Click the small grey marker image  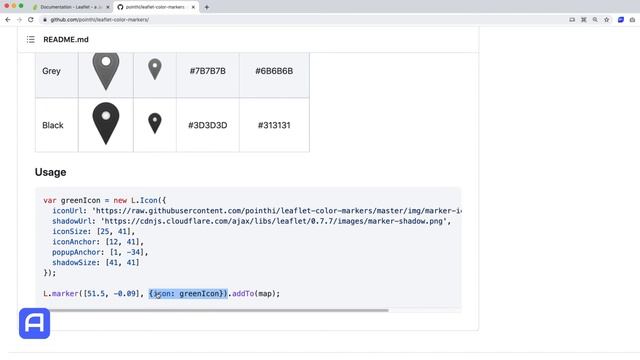[155, 69]
